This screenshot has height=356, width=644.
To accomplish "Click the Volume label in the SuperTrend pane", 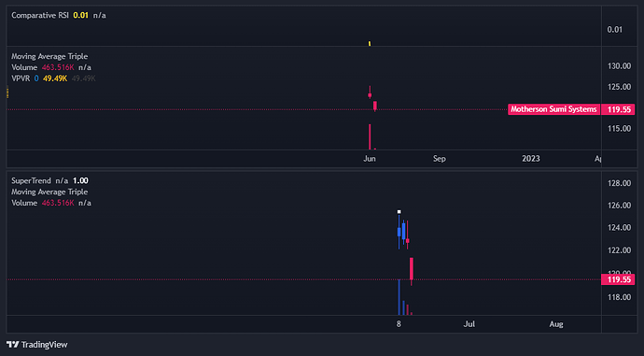I will coord(24,203).
